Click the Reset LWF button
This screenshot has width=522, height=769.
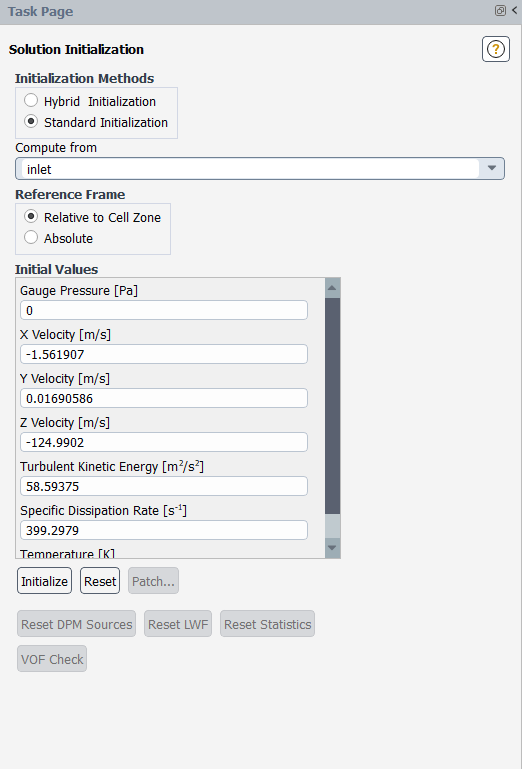(178, 624)
